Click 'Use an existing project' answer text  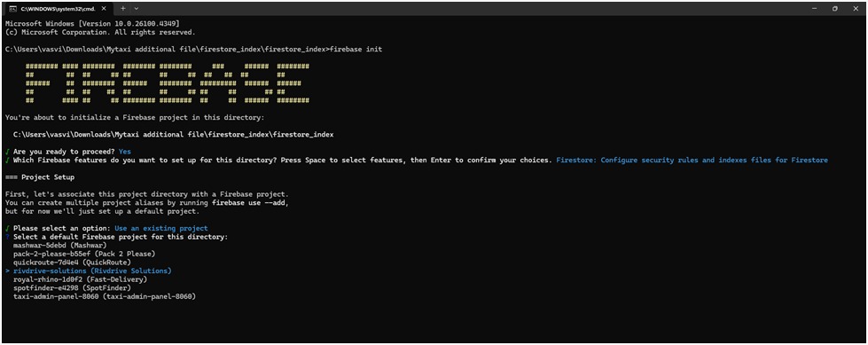pyautogui.click(x=161, y=228)
